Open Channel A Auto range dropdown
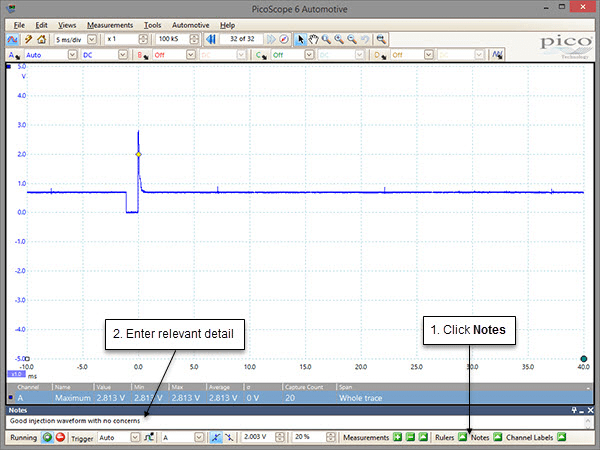This screenshot has height=450, width=600. click(x=73, y=55)
